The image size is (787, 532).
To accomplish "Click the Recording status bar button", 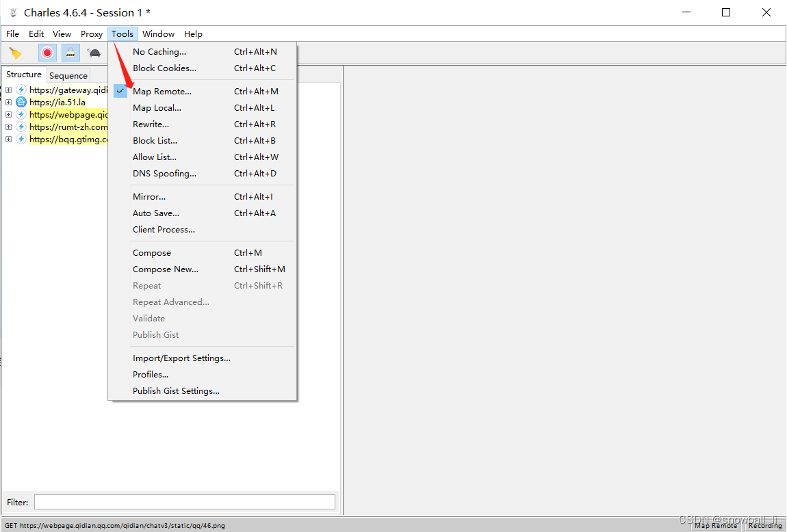I will (x=765, y=525).
